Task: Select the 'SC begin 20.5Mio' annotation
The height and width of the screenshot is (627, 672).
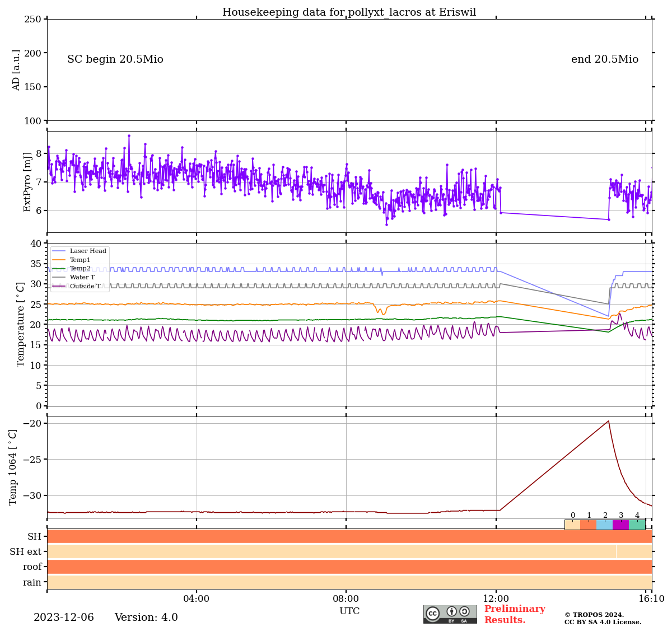Action: click(115, 59)
